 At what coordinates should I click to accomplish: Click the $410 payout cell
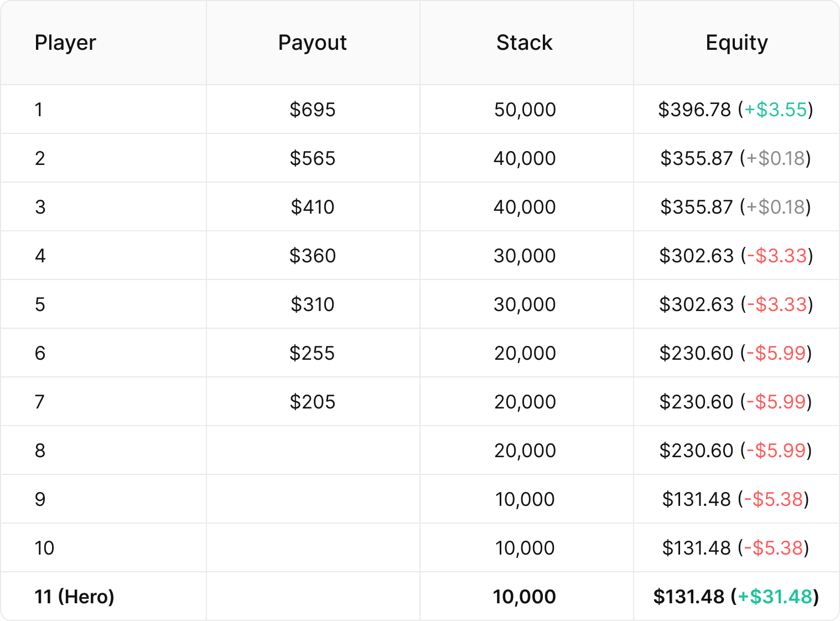[313, 207]
